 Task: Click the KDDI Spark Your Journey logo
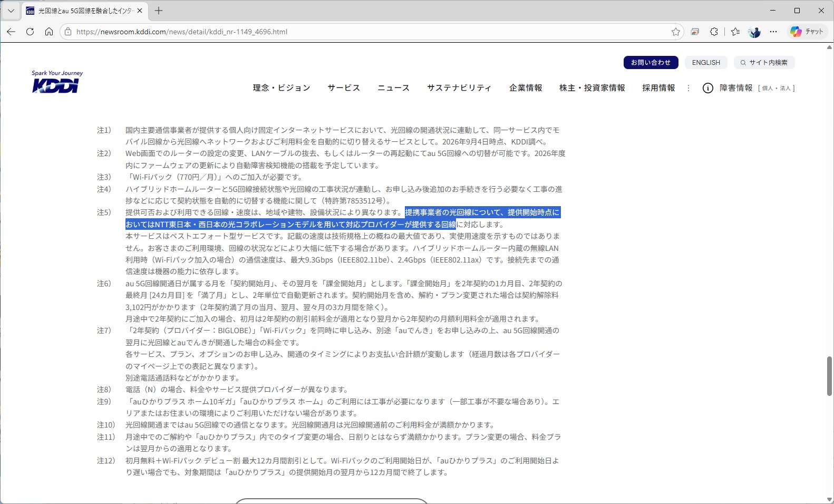tap(57, 82)
